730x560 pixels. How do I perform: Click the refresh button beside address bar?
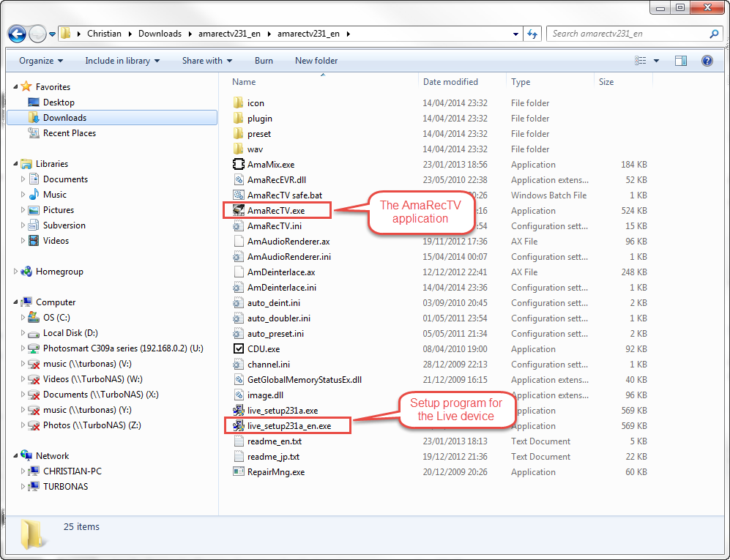[x=532, y=34]
